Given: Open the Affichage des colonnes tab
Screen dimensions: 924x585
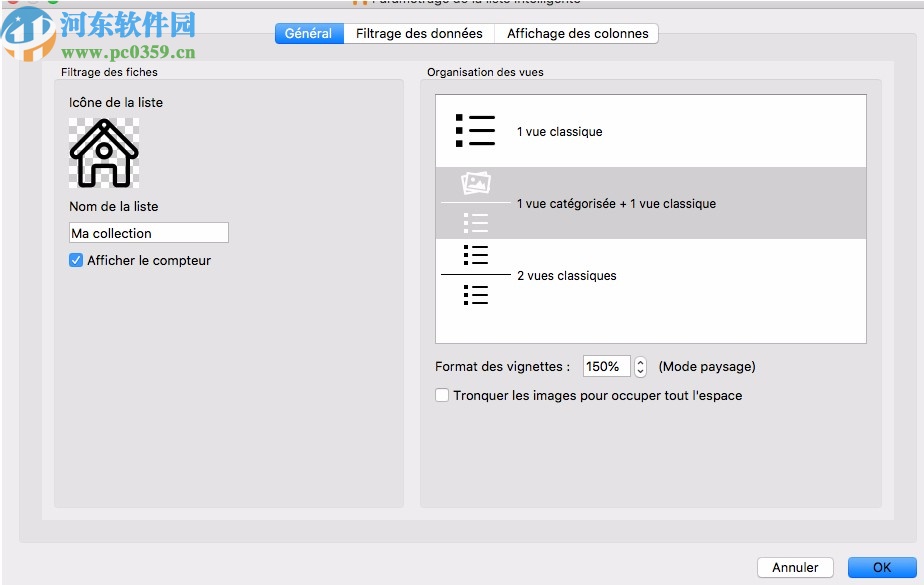Looking at the screenshot, I should 577,34.
